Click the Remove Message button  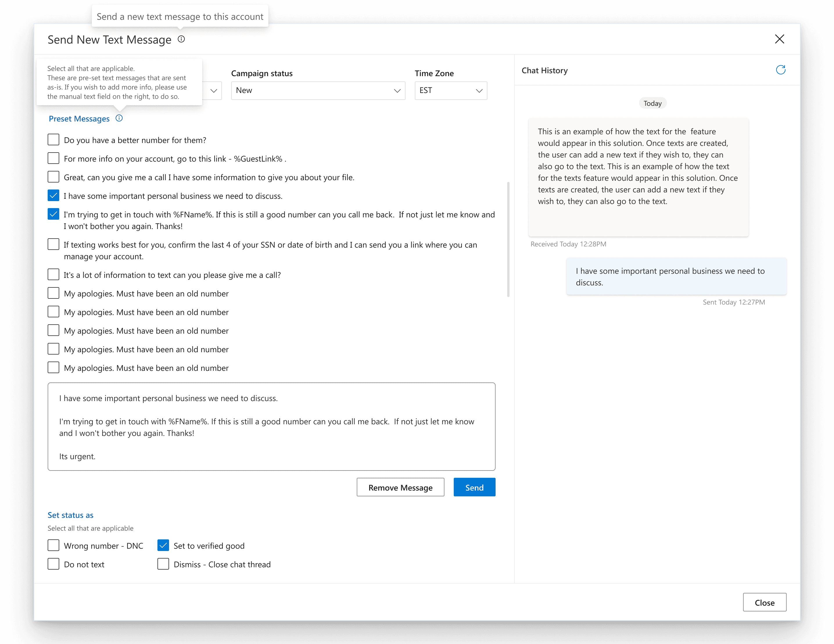[x=400, y=487]
